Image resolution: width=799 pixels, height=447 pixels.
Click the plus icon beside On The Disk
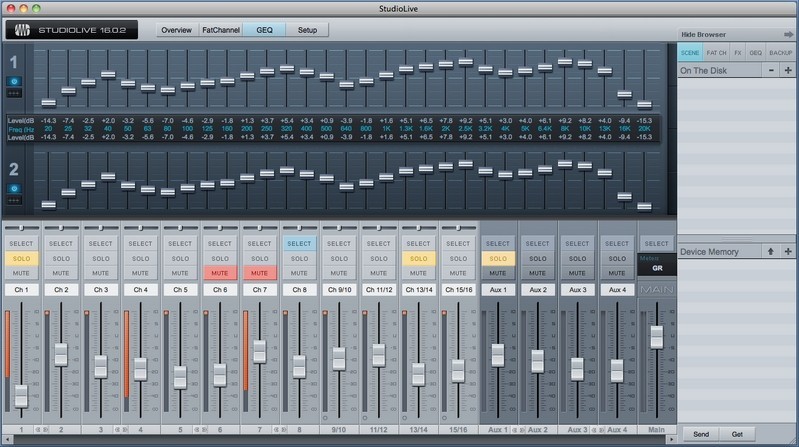coord(788,70)
